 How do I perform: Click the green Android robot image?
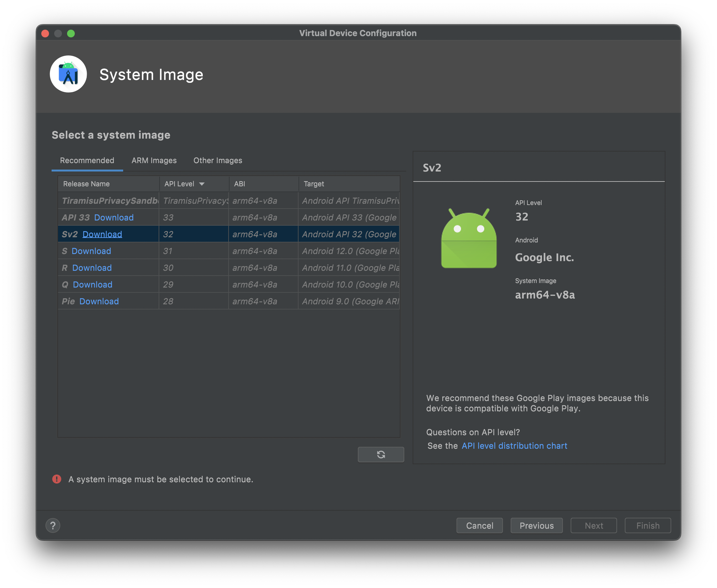coord(469,239)
